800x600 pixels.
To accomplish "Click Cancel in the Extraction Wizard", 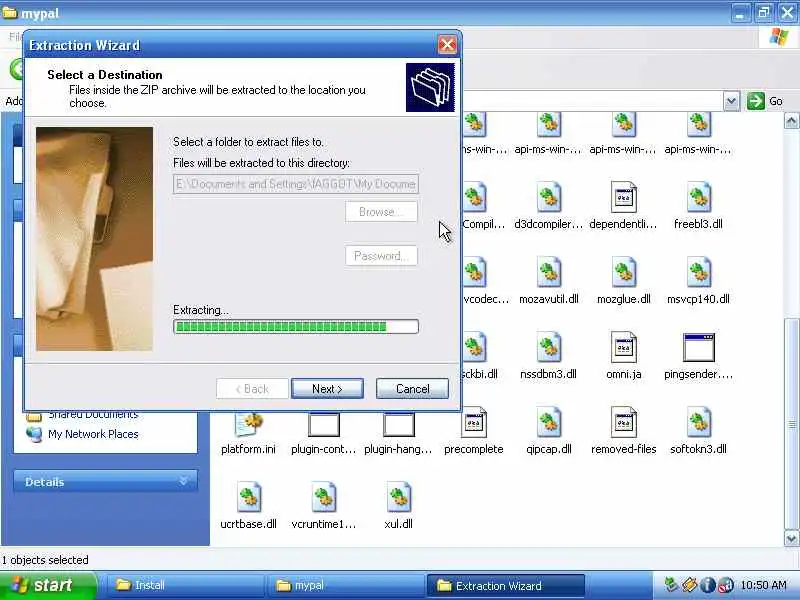I will tap(412, 389).
